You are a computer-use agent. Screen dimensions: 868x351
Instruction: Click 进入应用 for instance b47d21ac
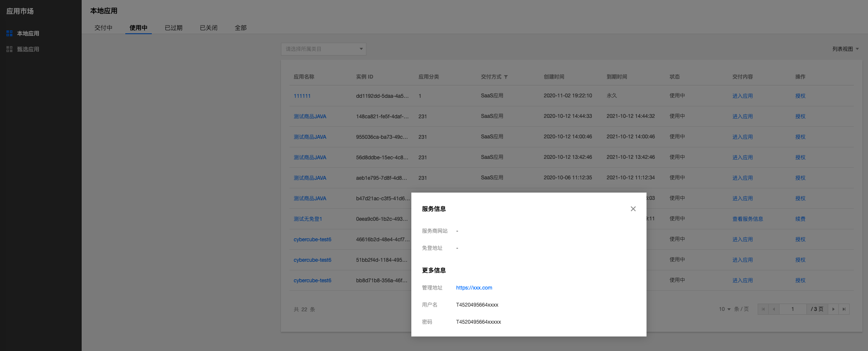pyautogui.click(x=743, y=199)
